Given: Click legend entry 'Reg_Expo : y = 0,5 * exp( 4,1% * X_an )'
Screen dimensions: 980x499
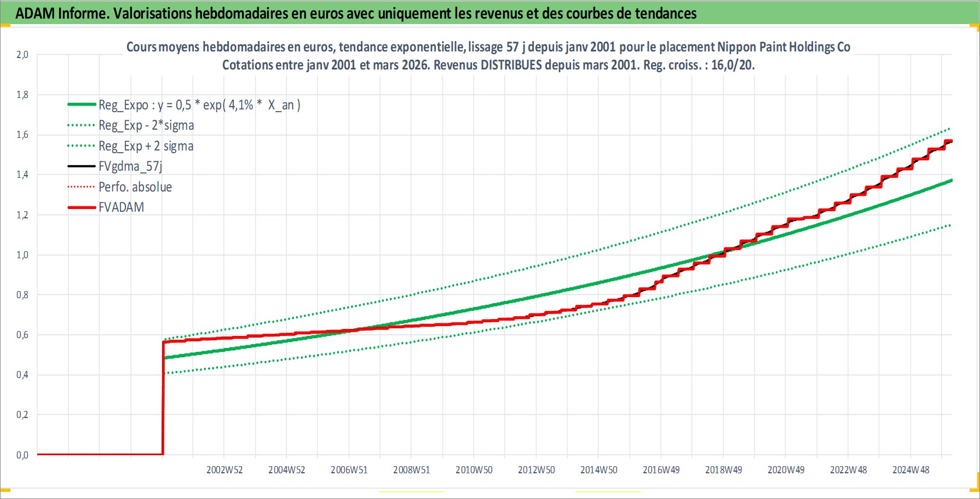Looking at the screenshot, I should (x=199, y=105).
